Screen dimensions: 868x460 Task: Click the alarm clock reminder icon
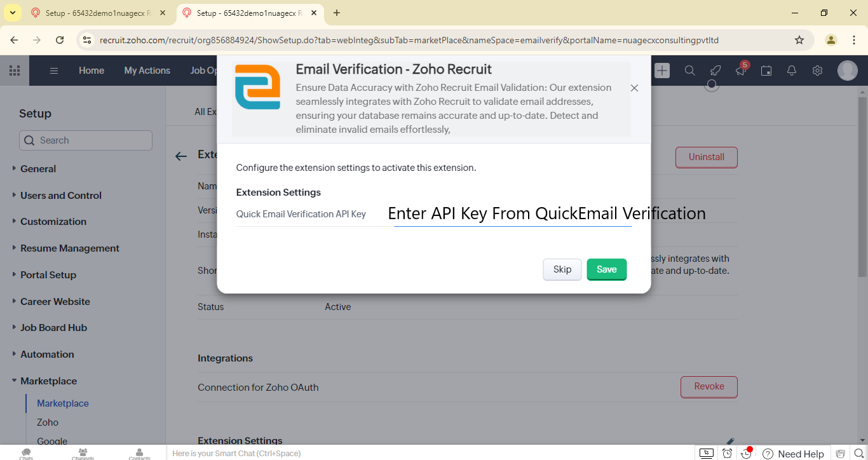[x=728, y=453]
